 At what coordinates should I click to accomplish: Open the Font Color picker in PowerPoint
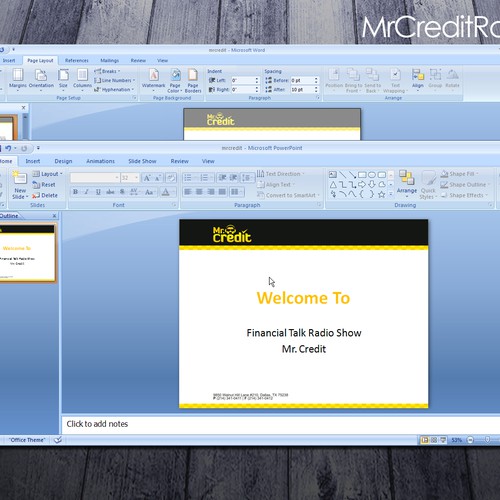pyautogui.click(x=167, y=192)
